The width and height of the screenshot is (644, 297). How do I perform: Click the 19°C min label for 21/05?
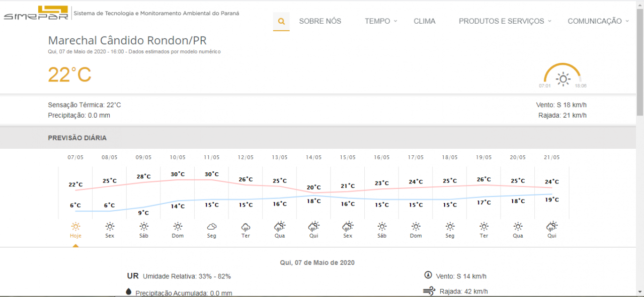click(552, 200)
